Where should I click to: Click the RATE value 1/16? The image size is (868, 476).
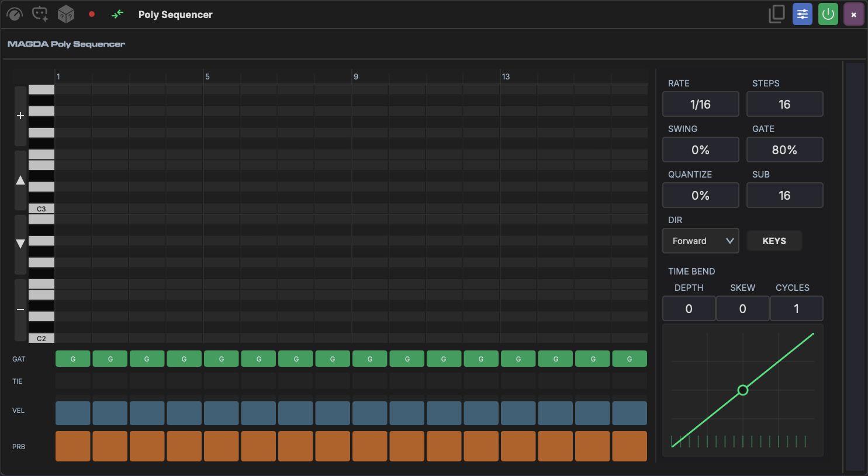(x=700, y=104)
